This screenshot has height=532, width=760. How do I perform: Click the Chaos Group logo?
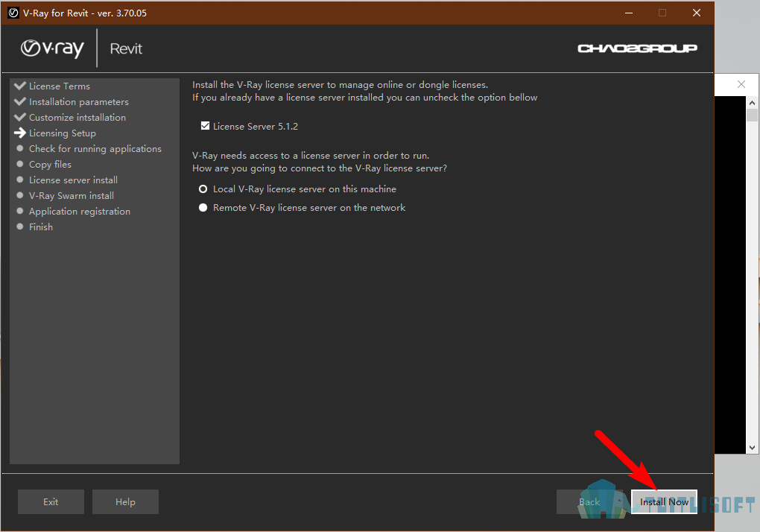coord(637,48)
